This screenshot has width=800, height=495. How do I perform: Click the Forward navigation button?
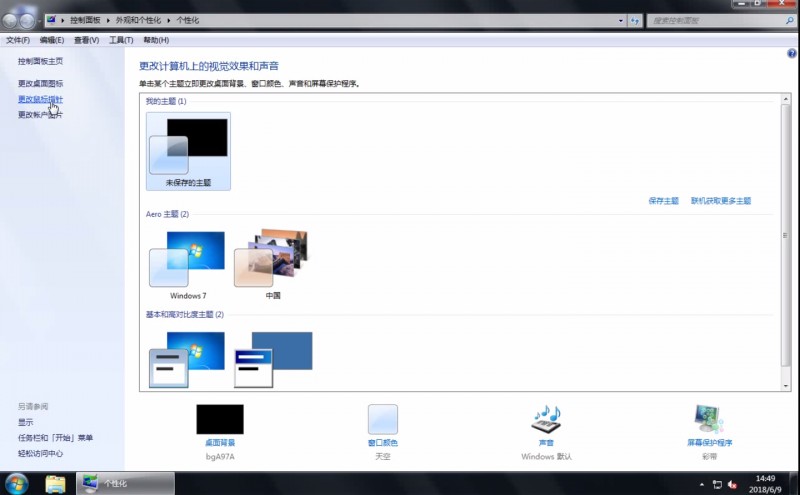(27, 21)
